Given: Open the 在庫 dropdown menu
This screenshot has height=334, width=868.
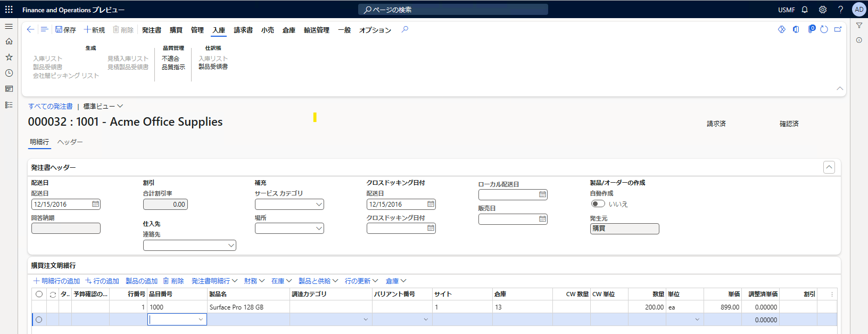Looking at the screenshot, I should click(282, 281).
